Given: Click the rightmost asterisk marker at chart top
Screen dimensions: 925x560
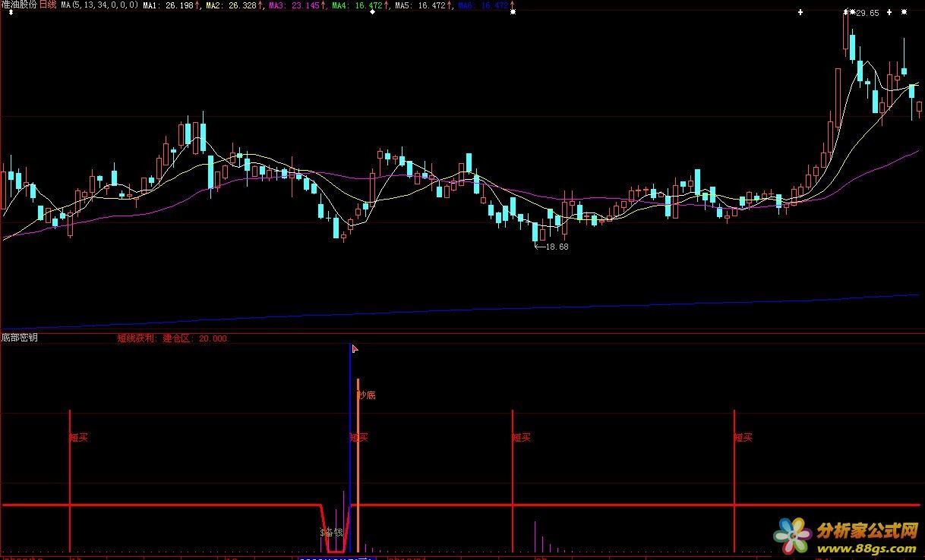Looking at the screenshot, I should [902, 13].
